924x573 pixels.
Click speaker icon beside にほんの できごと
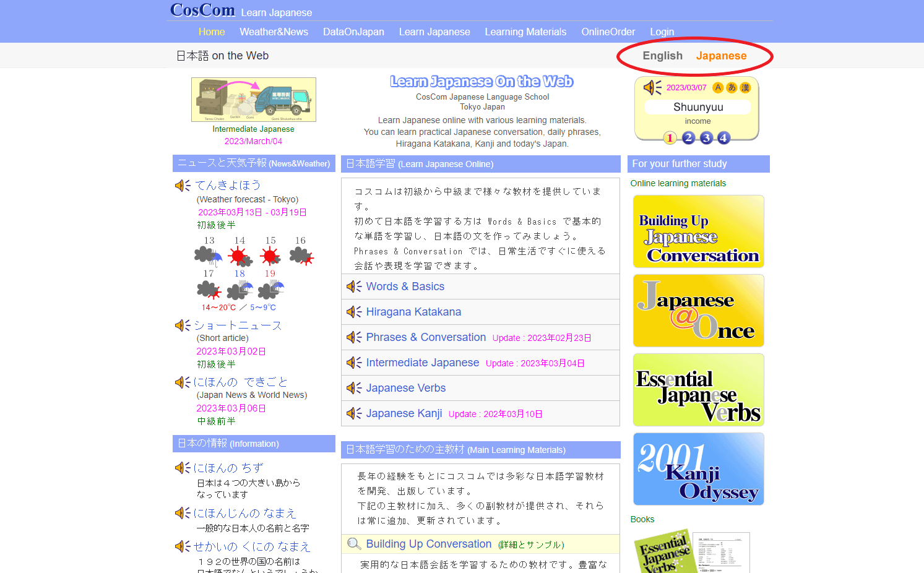tap(183, 382)
